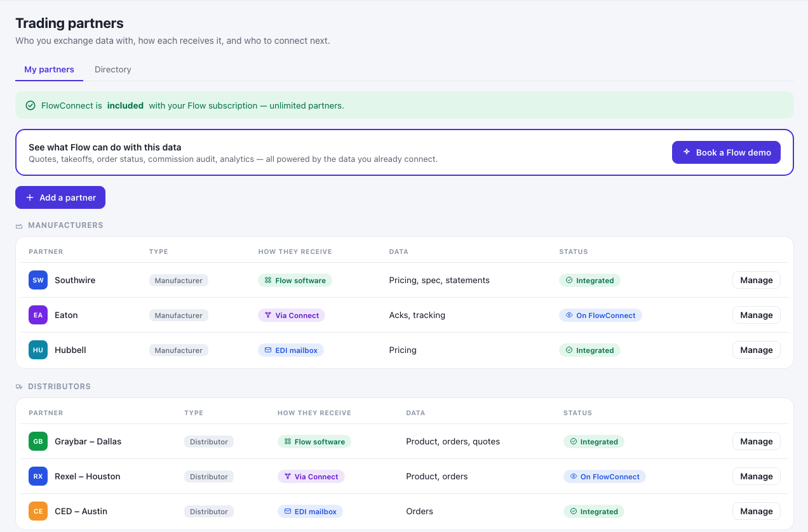Click Graybar's Integrated status check icon
Screen dimensions: 808x532
[574, 441]
